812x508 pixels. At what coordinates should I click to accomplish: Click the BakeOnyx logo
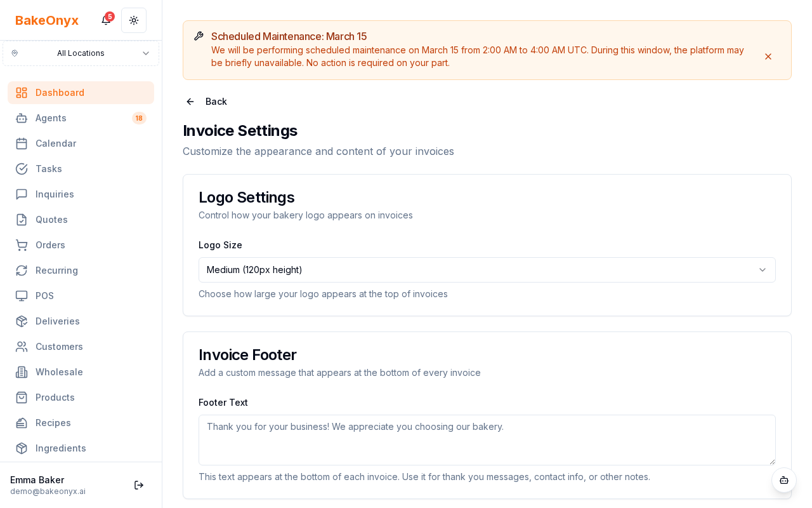point(47,20)
